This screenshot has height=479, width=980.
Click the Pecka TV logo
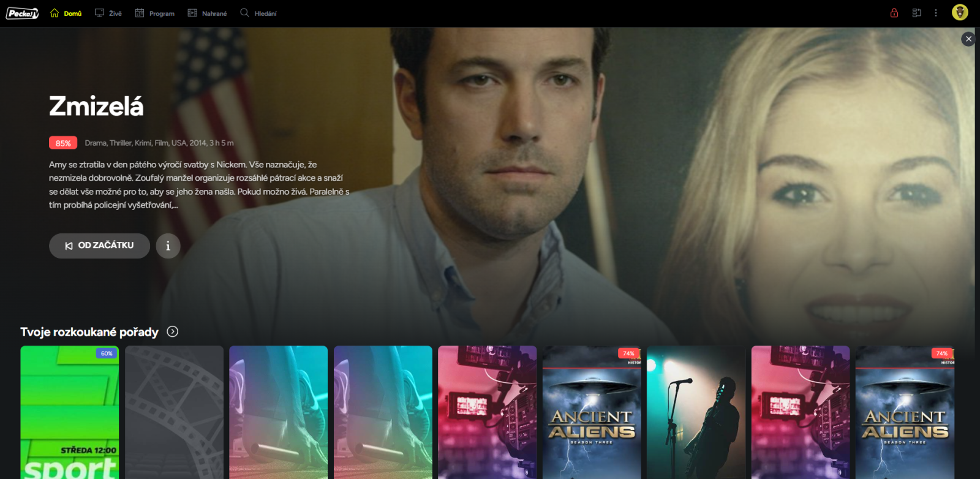point(23,13)
